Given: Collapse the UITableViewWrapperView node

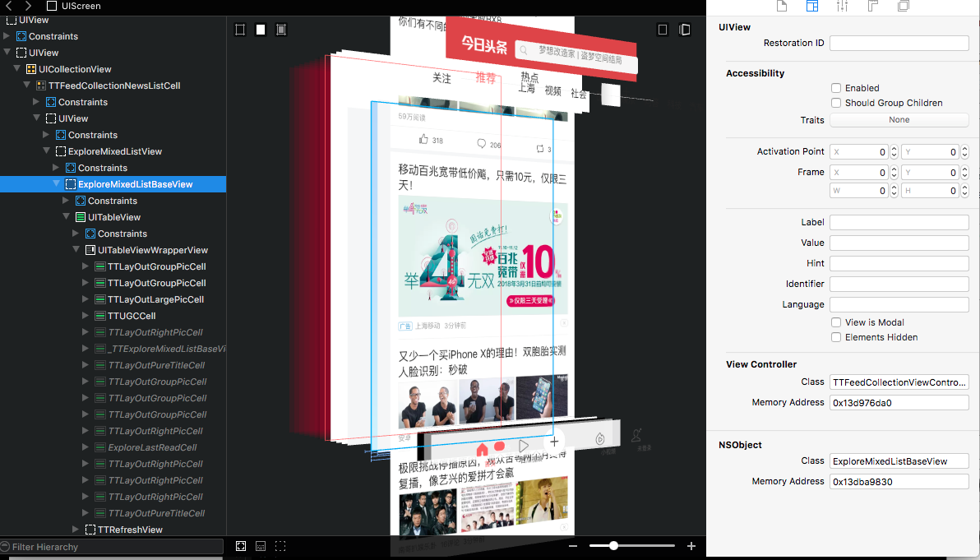Looking at the screenshot, I should tap(76, 250).
